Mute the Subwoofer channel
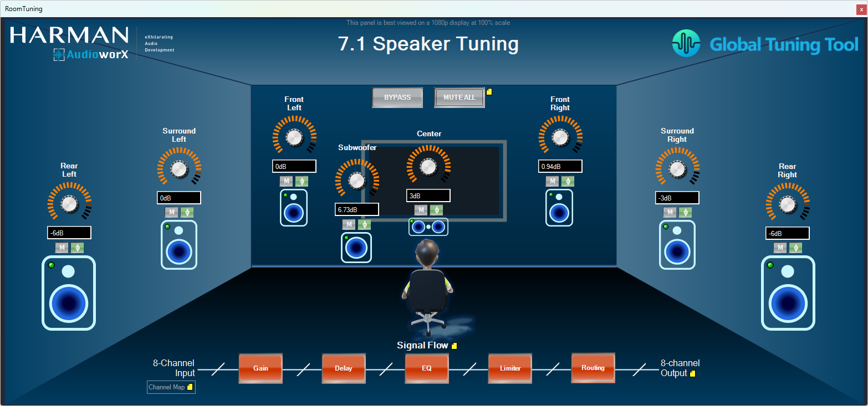This screenshot has width=868, height=406. pyautogui.click(x=349, y=224)
